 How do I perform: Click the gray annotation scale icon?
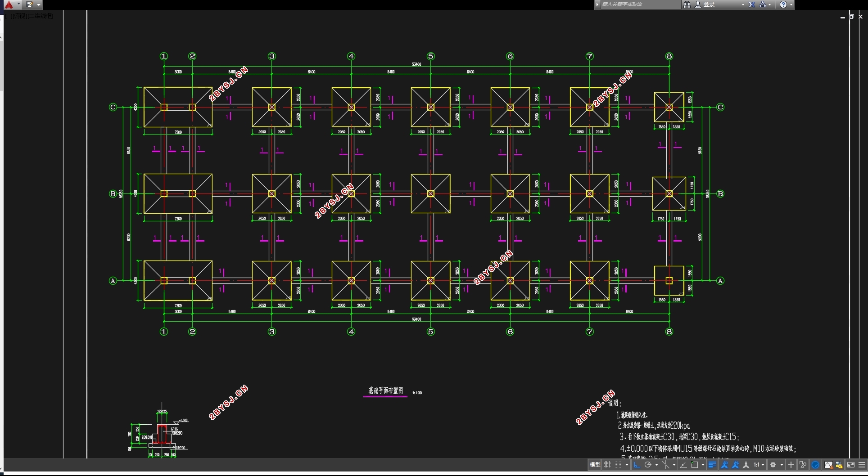point(746,465)
